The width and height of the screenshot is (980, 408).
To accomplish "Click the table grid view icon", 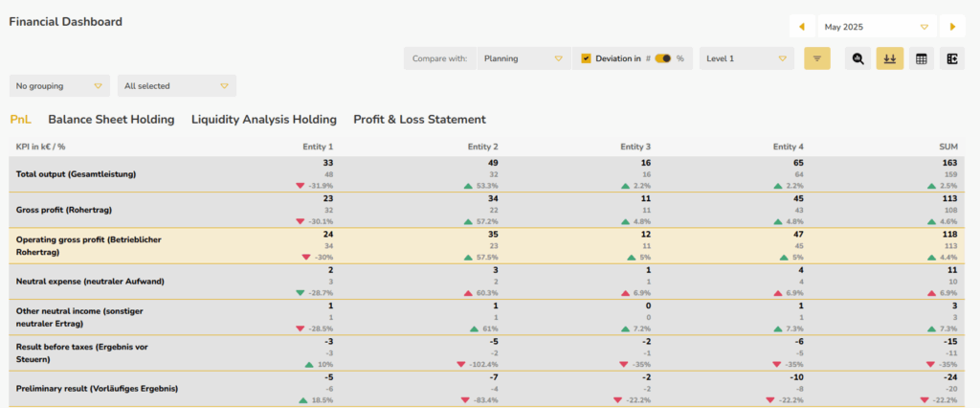I will click(x=922, y=58).
